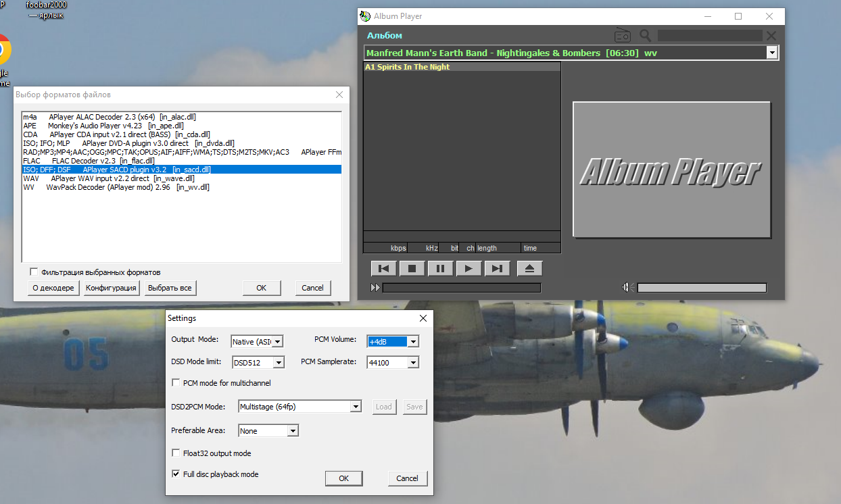Minimize the Album Player window
The image size is (841, 504).
point(707,16)
